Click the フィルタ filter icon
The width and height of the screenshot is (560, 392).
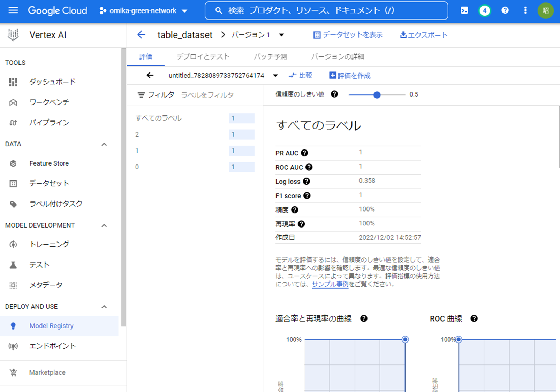click(141, 95)
